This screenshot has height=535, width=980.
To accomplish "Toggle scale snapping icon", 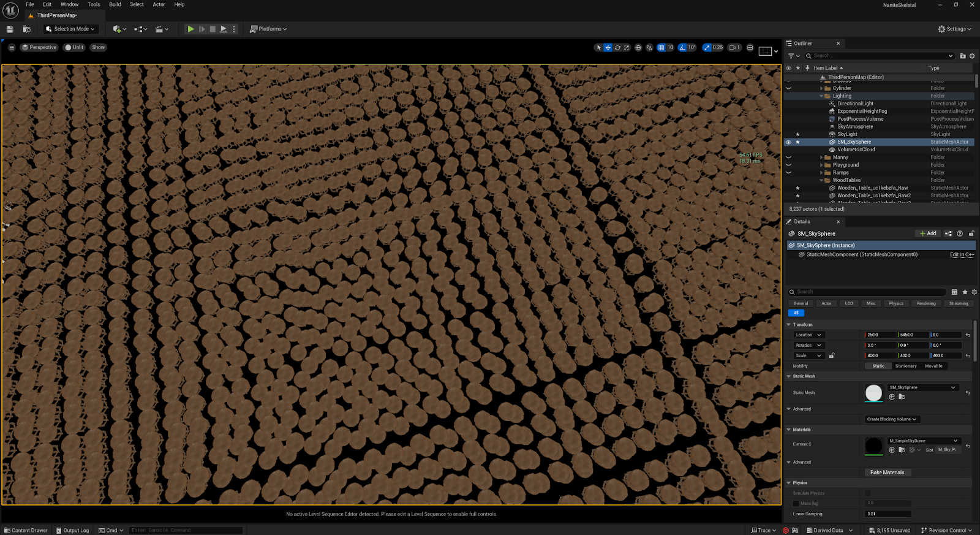I will click(x=707, y=47).
